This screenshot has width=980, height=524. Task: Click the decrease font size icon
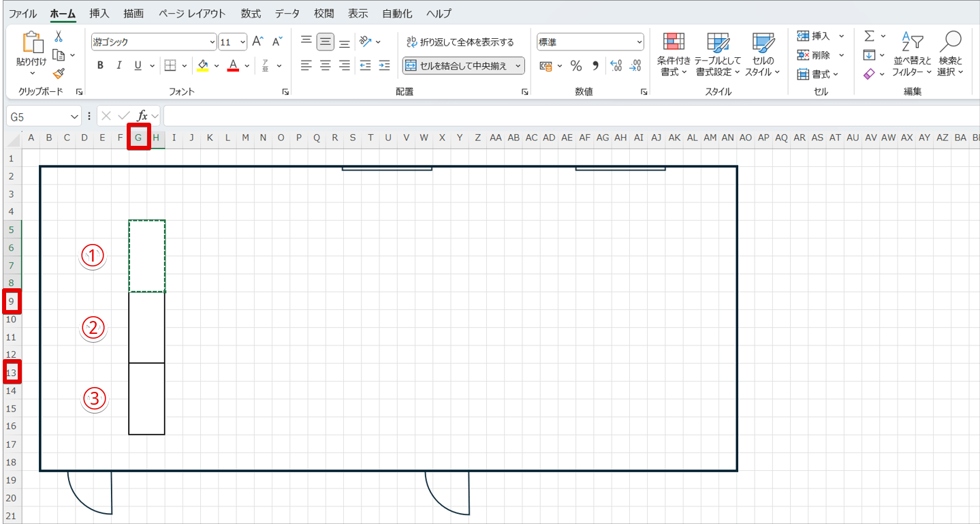[x=276, y=42]
